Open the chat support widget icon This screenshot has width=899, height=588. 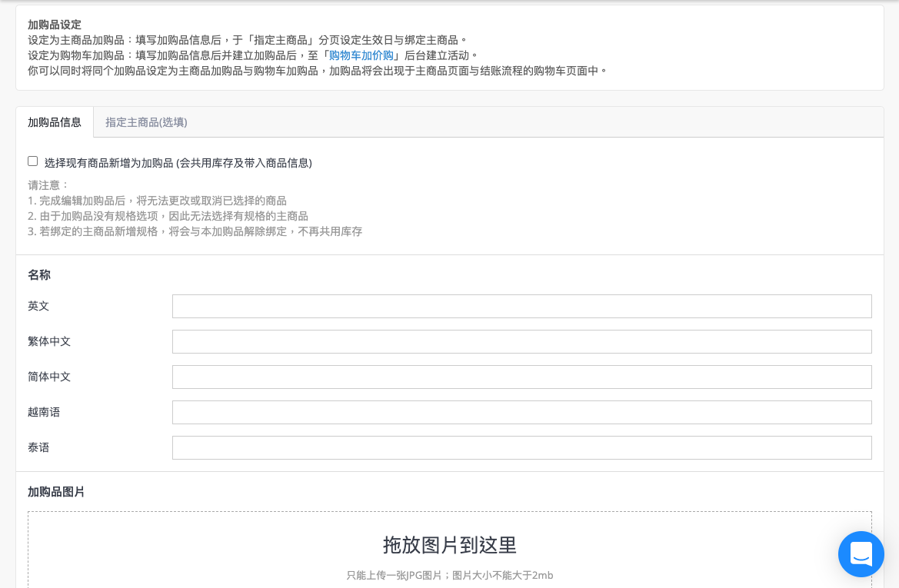pyautogui.click(x=861, y=553)
